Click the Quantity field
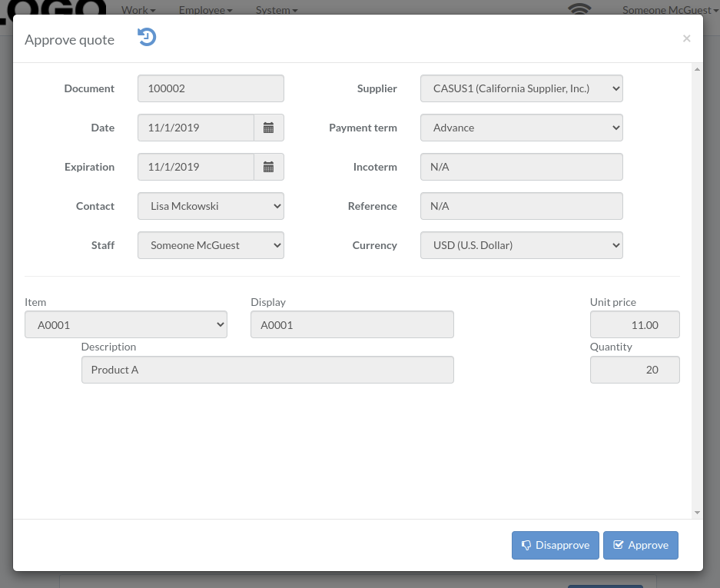Viewport: 720px width, 588px height. [635, 370]
